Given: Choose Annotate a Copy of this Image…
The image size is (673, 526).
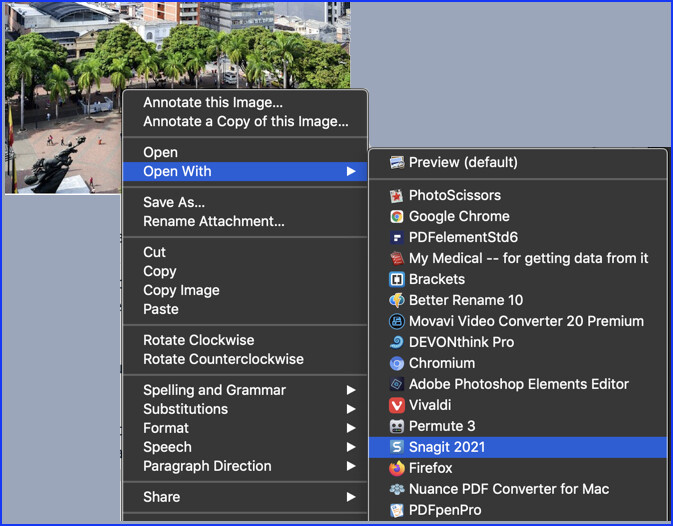Looking at the screenshot, I should point(245,121).
